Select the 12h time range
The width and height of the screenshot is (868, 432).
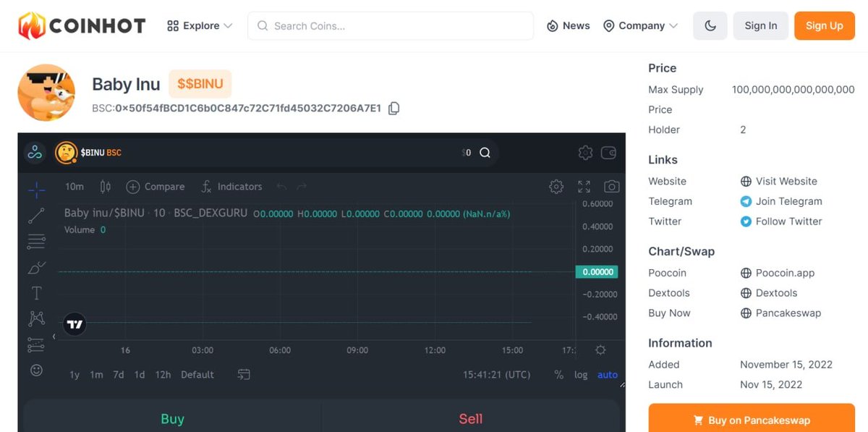163,375
